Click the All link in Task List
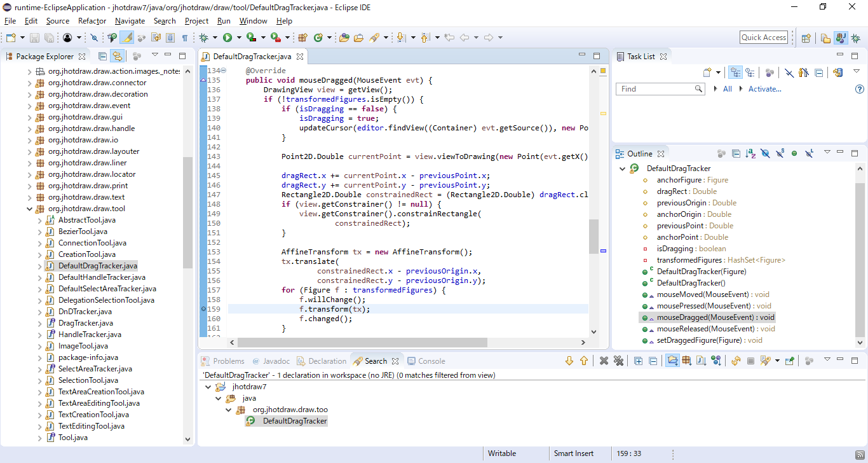868x463 pixels. pyautogui.click(x=728, y=89)
